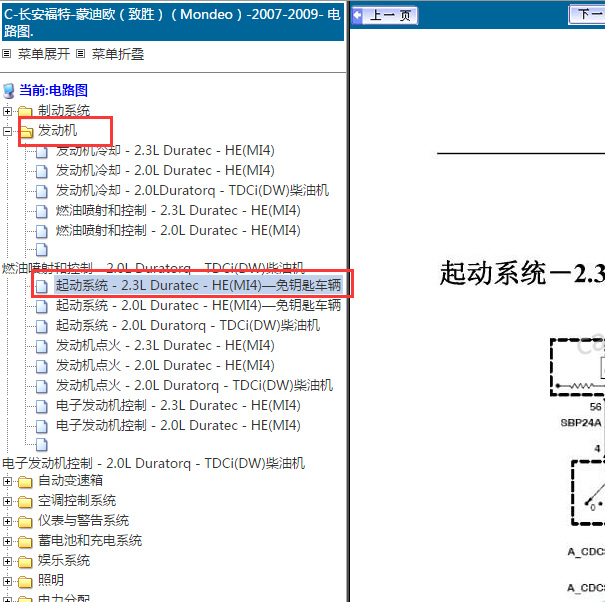Open 发动机冷却 - 2.0L Duratec - HE(MI4)
The image size is (605, 602).
pyautogui.click(x=165, y=170)
